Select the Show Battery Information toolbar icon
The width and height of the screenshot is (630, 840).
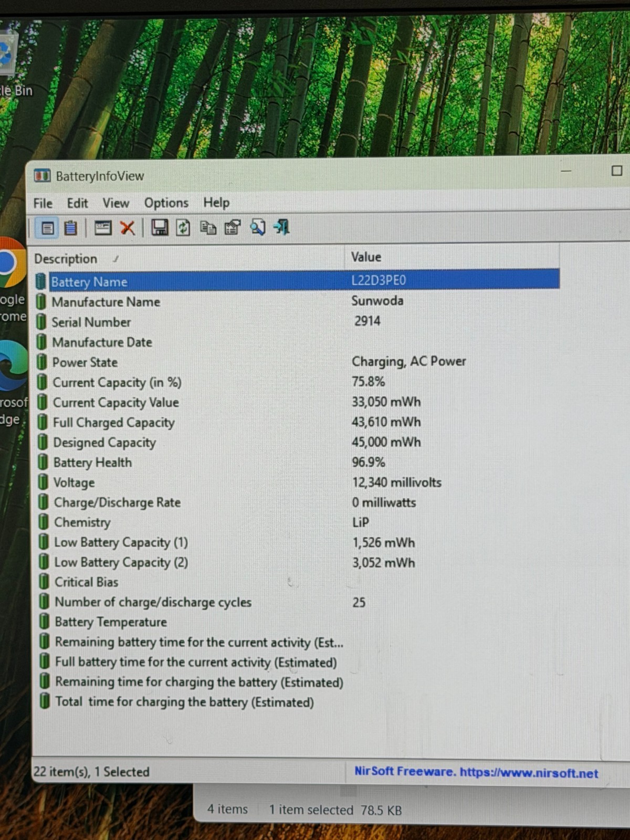(47, 228)
